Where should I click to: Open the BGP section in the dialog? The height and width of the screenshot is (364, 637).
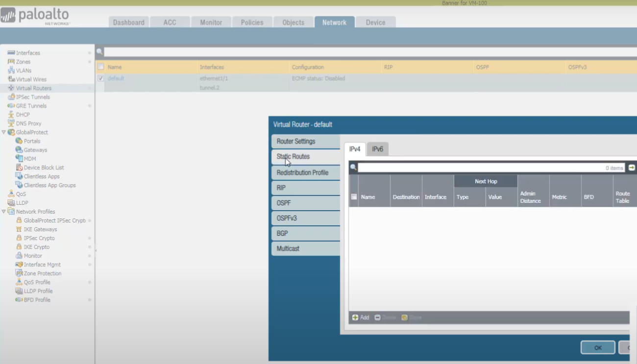coord(305,233)
